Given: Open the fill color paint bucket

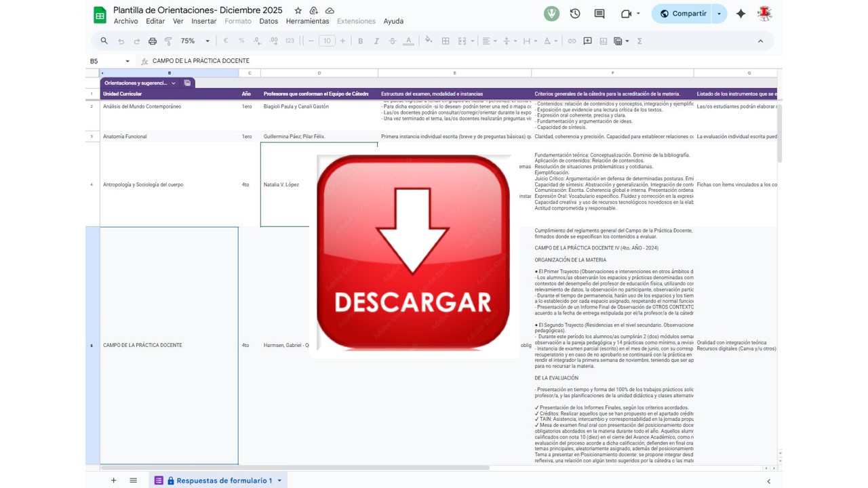Looking at the screenshot, I should pyautogui.click(x=428, y=41).
